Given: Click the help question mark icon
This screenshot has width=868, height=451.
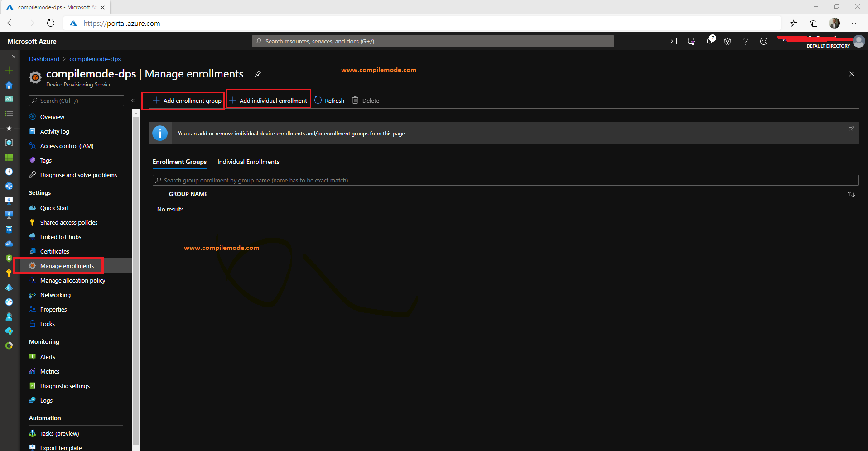Looking at the screenshot, I should (746, 41).
